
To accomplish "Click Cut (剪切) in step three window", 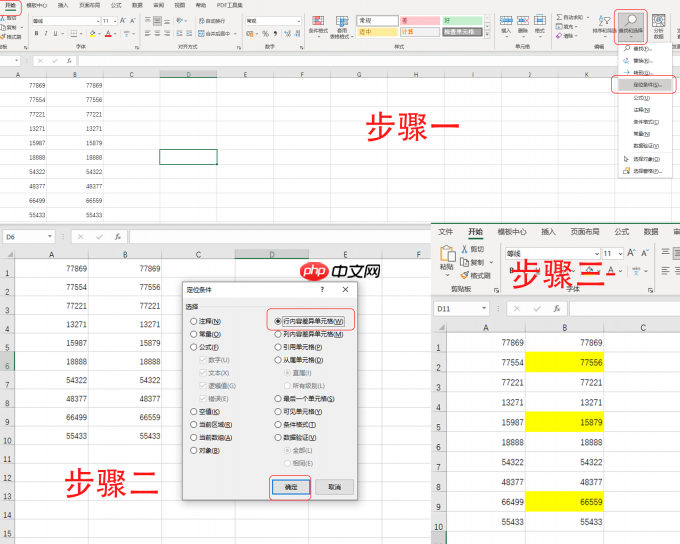I will (x=473, y=249).
